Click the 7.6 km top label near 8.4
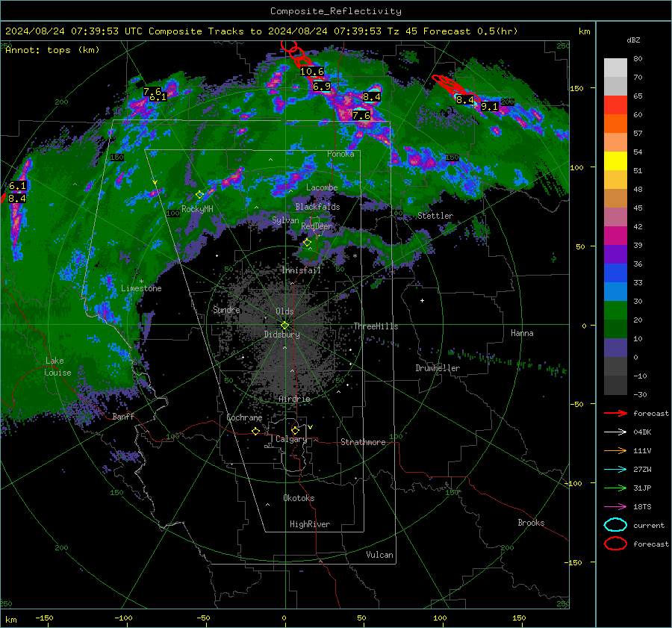Image resolution: width=672 pixels, height=628 pixels. point(361,115)
